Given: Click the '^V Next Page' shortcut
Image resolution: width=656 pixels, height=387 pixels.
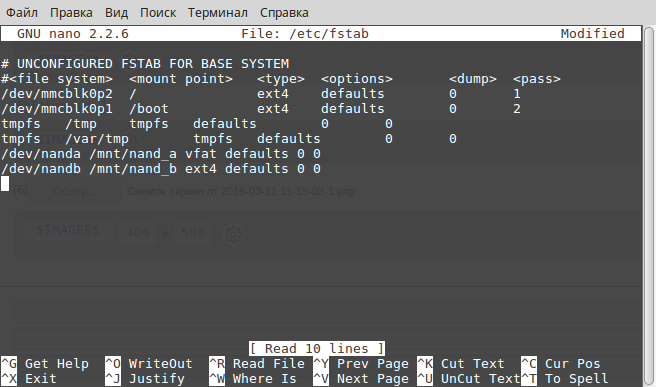Looking at the screenshot, I should 361,379.
